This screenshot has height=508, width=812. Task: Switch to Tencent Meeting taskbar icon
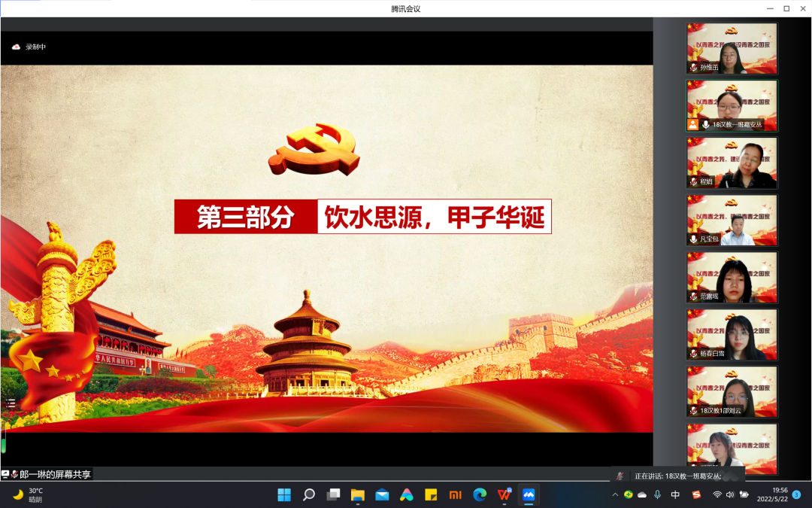tap(529, 494)
